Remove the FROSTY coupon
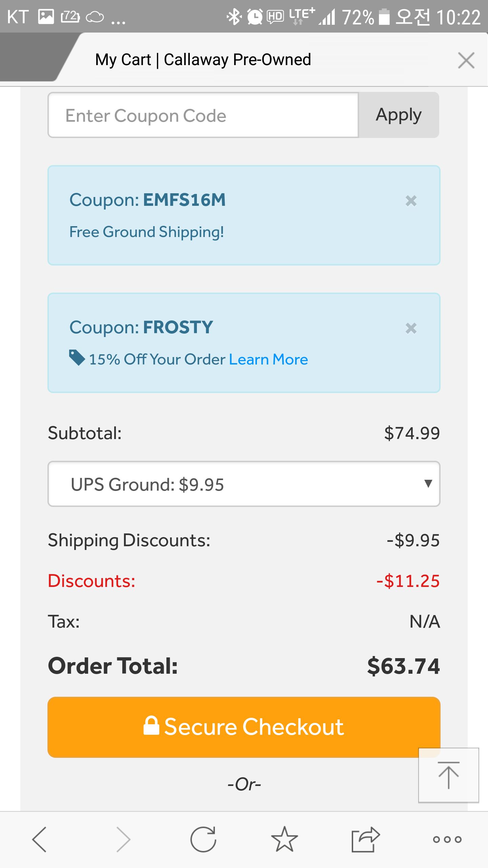 (x=411, y=328)
